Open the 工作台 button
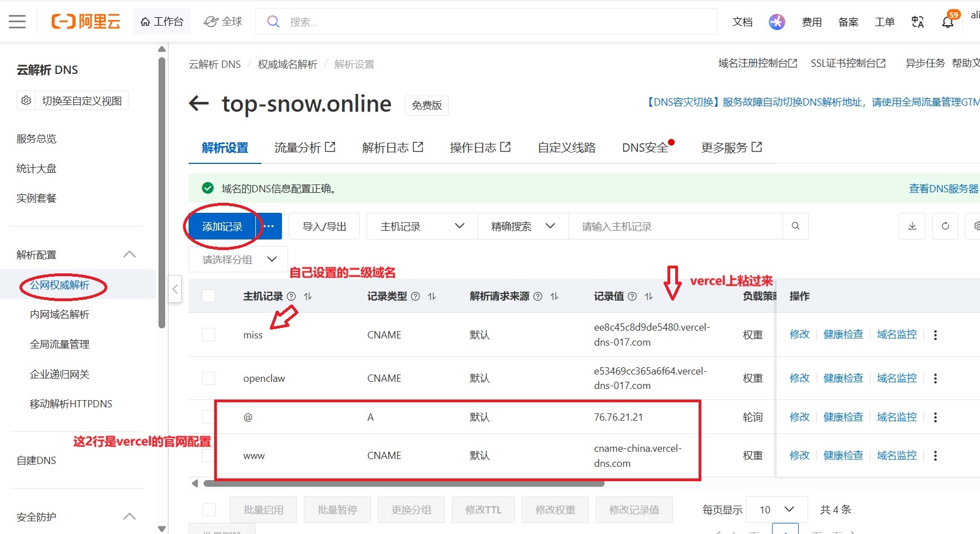Image resolution: width=980 pixels, height=534 pixels. [x=161, y=22]
